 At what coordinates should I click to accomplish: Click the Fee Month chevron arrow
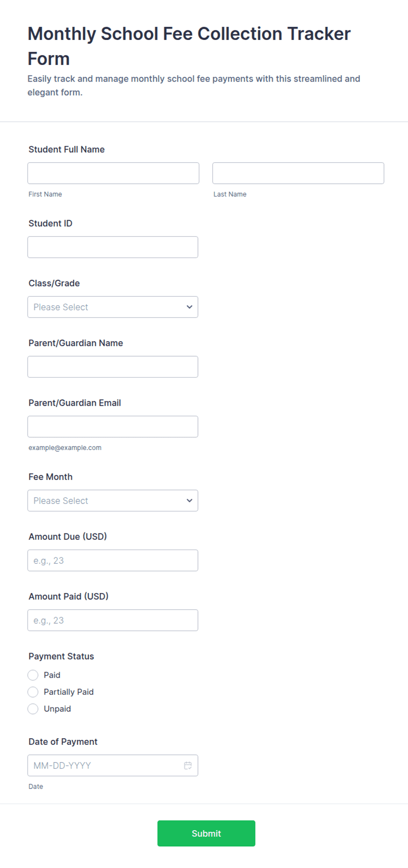click(x=190, y=500)
